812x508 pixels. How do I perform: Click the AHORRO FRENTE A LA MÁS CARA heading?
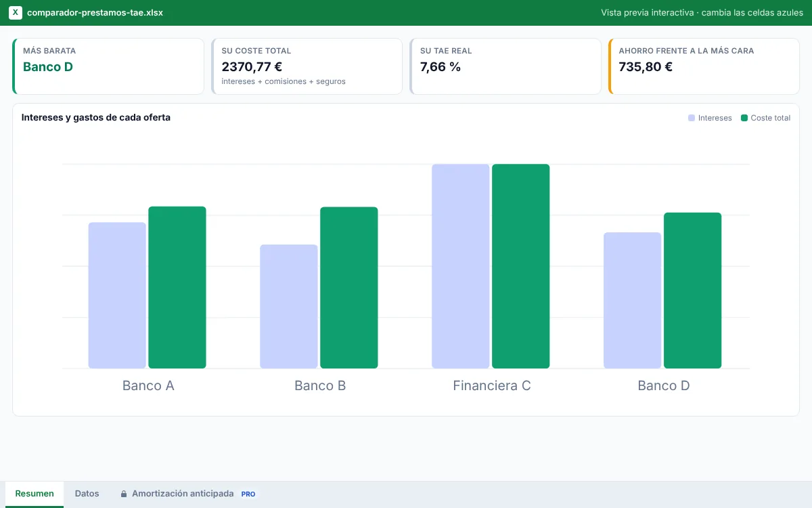click(x=686, y=51)
